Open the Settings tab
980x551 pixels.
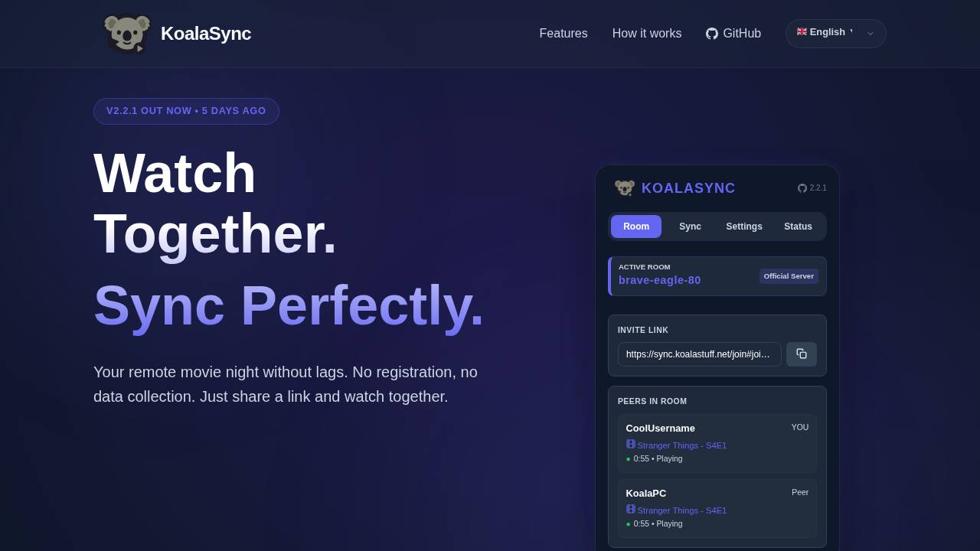pos(744,227)
